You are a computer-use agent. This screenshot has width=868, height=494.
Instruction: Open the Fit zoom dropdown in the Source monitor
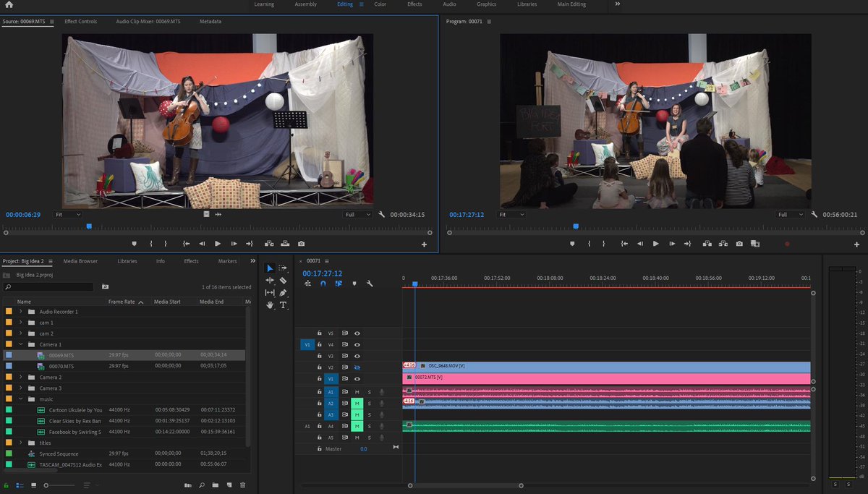[69, 214]
